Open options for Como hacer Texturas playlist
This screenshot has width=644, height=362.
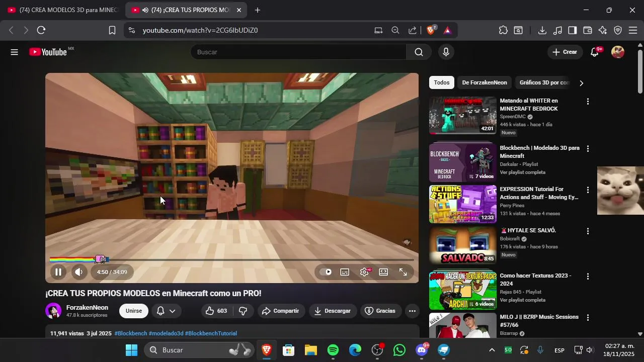point(588,277)
